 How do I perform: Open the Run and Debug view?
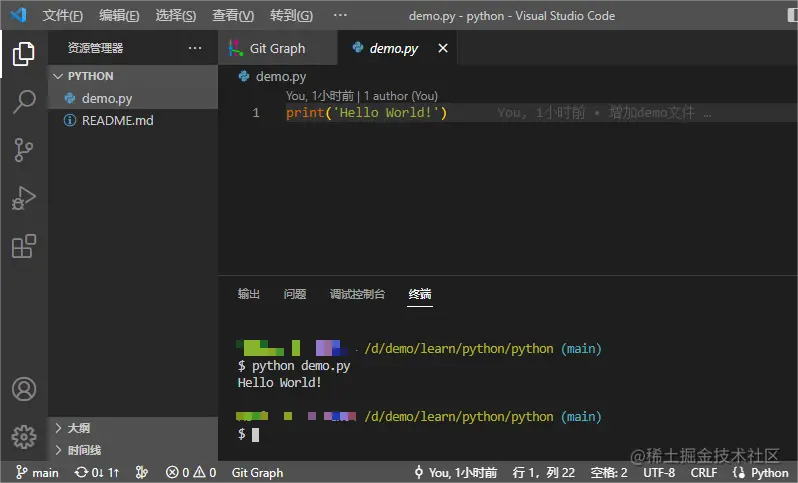point(23,198)
